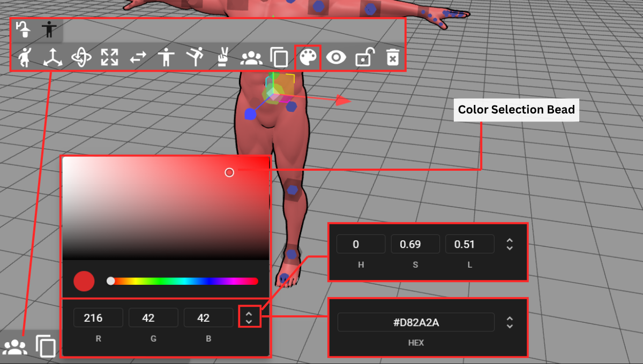Apply the T-pose figure in lower toolbar row
Screen dimensions: 643x364
(167, 57)
